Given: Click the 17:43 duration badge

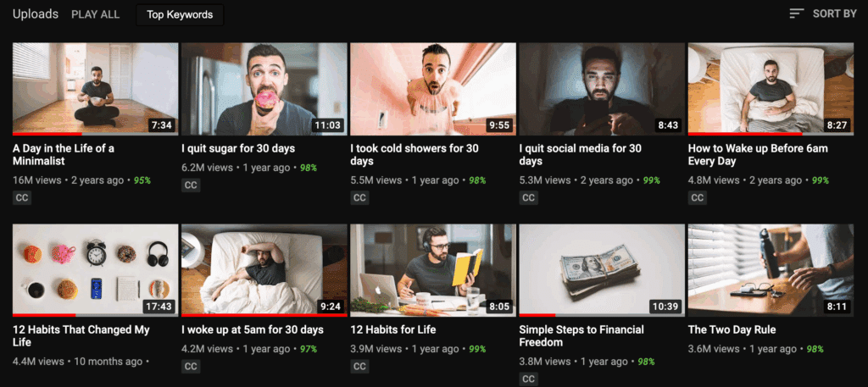Looking at the screenshot, I should 159,307.
